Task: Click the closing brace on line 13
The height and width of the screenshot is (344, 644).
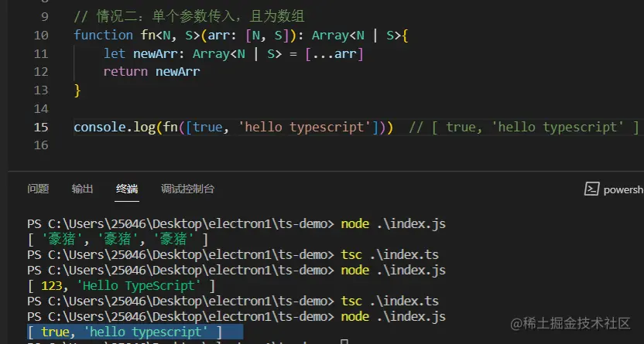Action: tap(77, 90)
